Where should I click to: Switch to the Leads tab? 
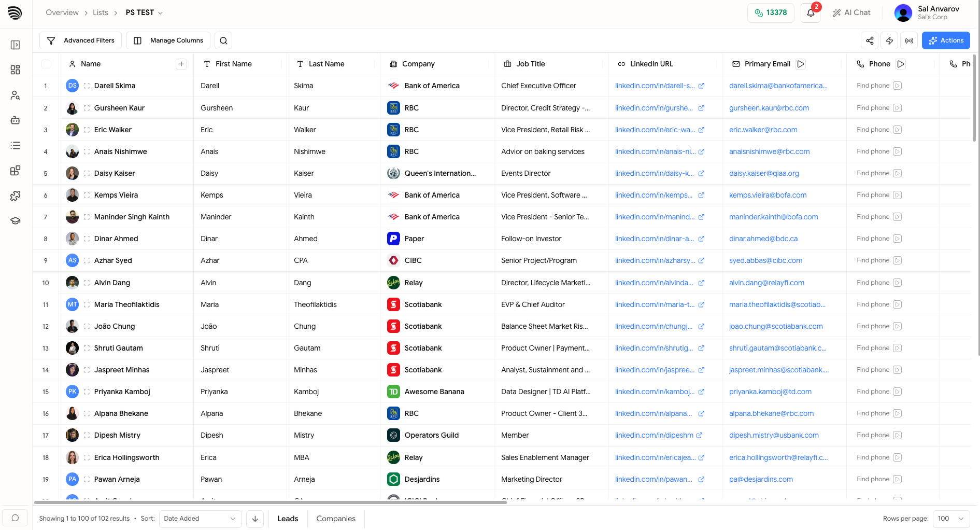click(x=288, y=519)
